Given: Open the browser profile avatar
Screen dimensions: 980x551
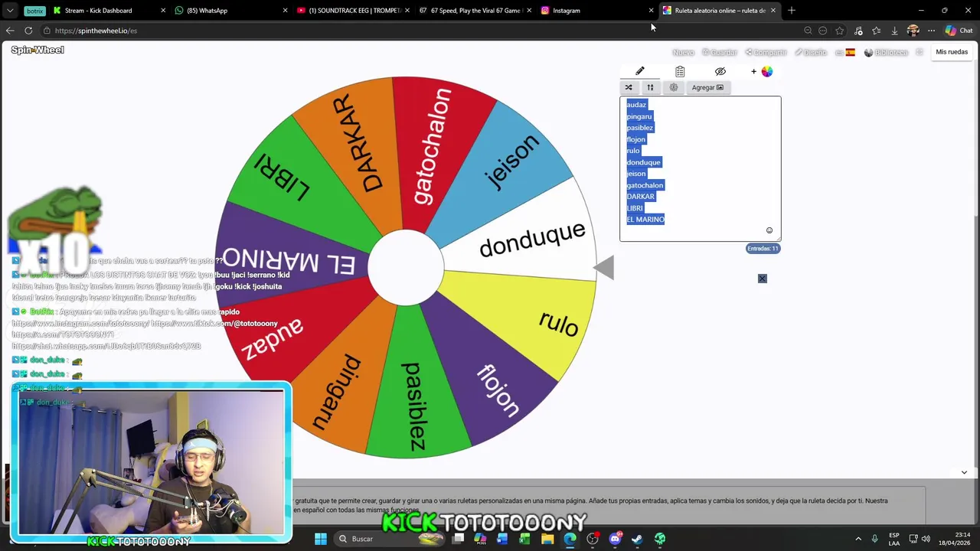Looking at the screenshot, I should pos(913,31).
